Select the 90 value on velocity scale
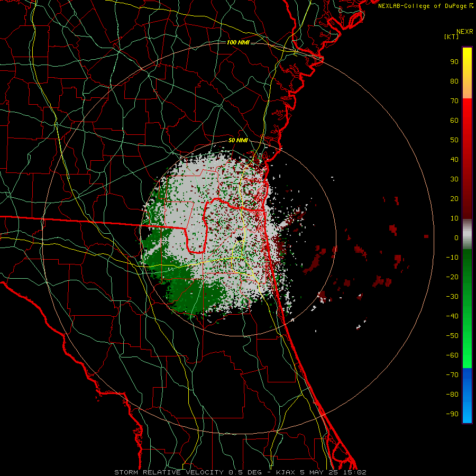The height and width of the screenshot is (476, 476). click(454, 62)
